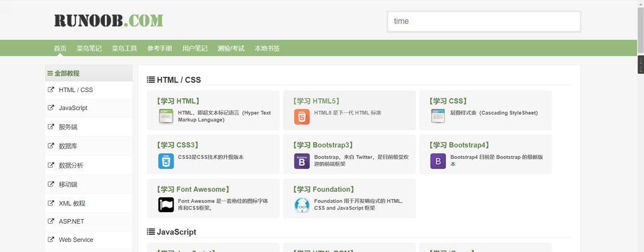Click the blue CSS3 shield icon
The width and height of the screenshot is (644, 252).
166,161
